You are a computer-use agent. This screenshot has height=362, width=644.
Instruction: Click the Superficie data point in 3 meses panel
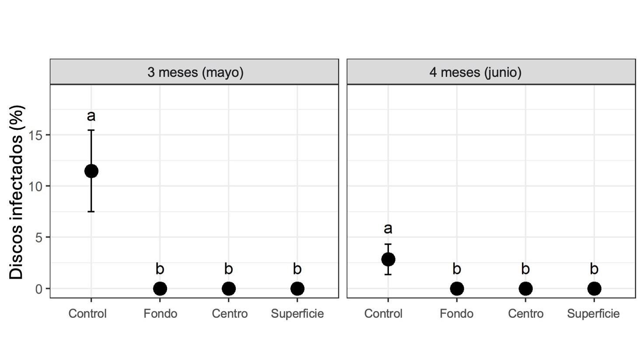click(x=297, y=289)
